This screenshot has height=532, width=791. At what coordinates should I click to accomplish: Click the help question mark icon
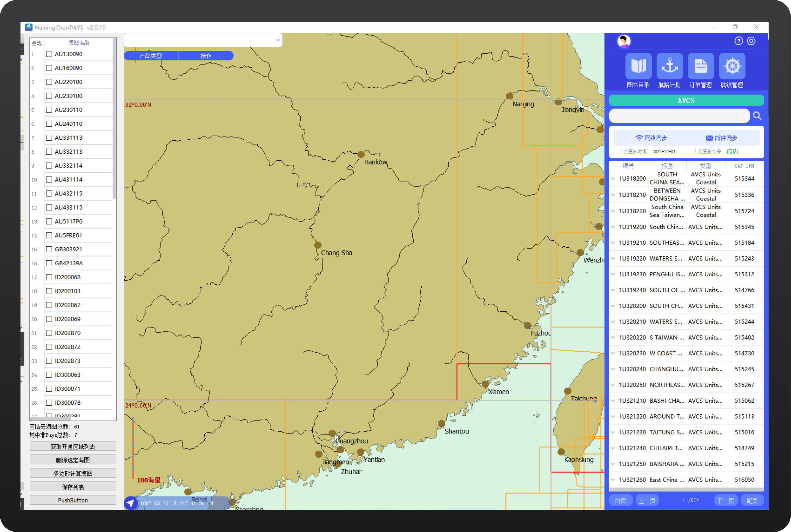click(x=739, y=41)
